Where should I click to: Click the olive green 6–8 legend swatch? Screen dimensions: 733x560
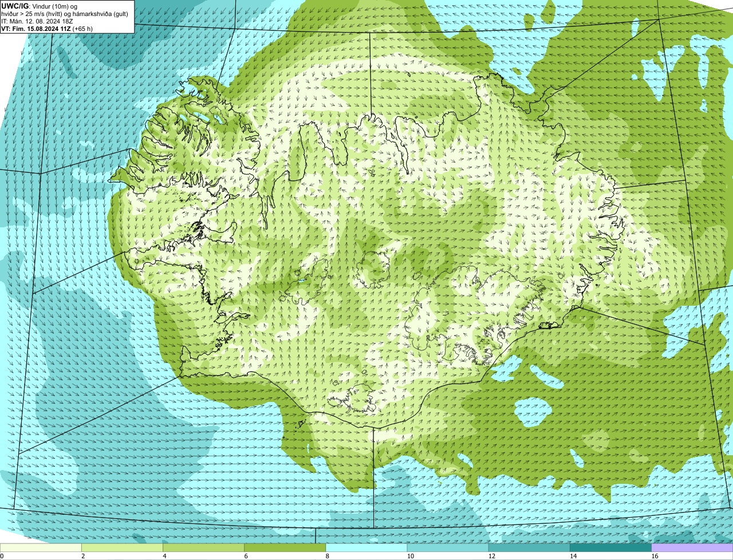pos(285,548)
